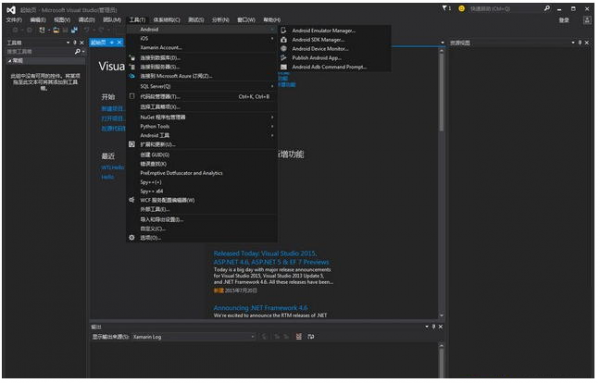Open Options via the gear icon
The image size is (600, 383).
pos(132,238)
